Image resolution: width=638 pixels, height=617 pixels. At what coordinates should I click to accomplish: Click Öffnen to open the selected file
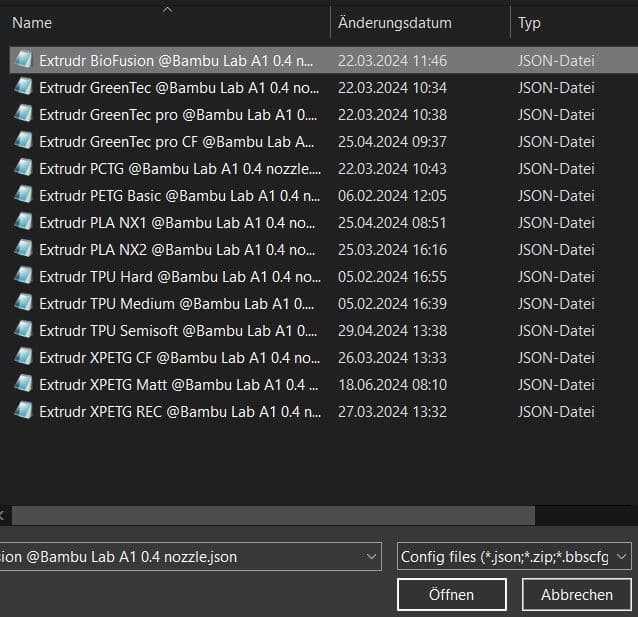click(x=452, y=595)
